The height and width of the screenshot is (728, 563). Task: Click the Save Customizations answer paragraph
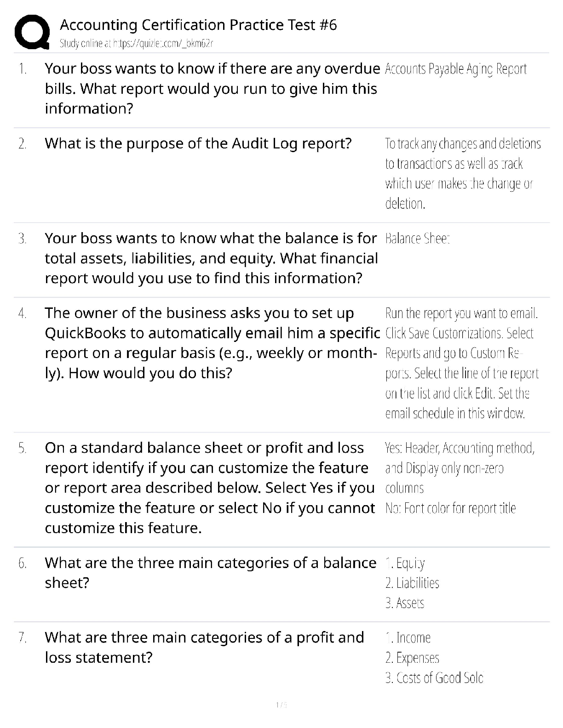[x=461, y=363]
